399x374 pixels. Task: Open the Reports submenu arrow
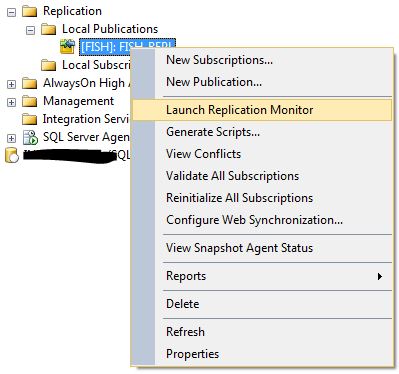[x=380, y=276]
